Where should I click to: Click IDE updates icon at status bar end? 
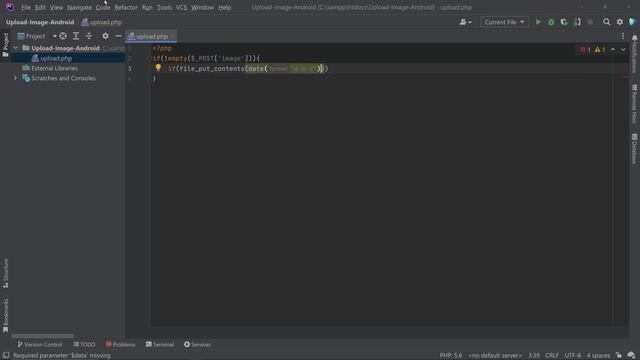click(x=631, y=355)
